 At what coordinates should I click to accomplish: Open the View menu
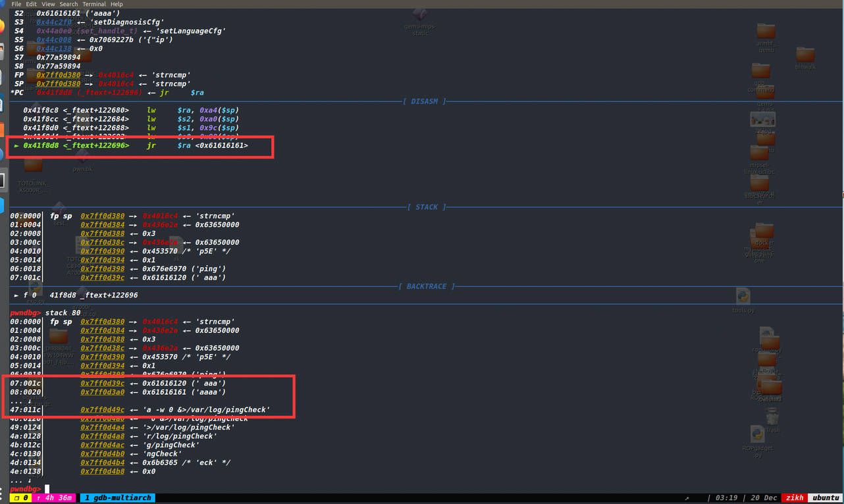(48, 4)
